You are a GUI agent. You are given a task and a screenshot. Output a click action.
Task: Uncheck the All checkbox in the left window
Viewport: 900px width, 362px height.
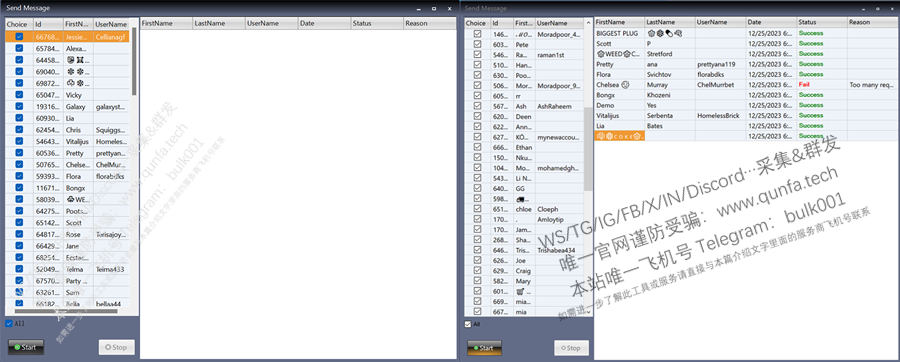[x=9, y=324]
